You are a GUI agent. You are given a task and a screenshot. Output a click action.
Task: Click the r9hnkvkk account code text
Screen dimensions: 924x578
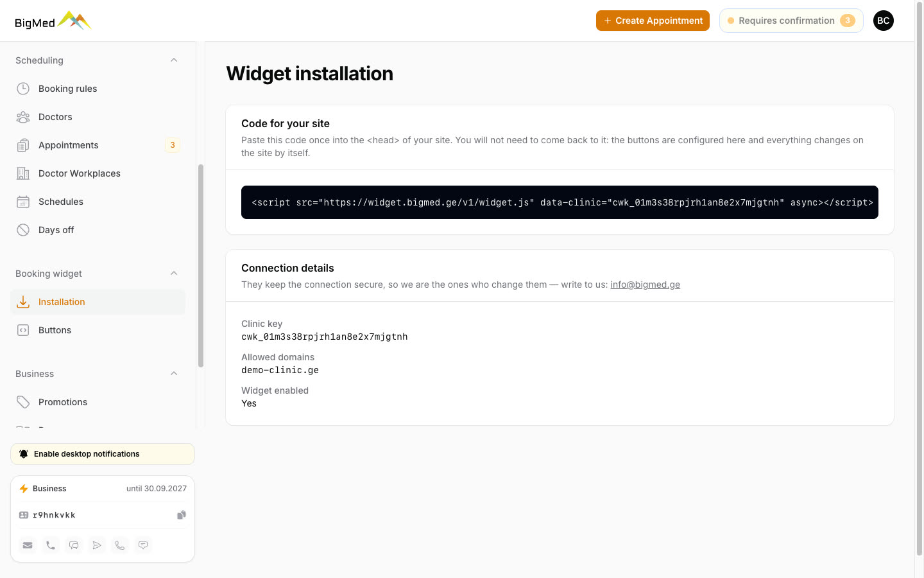click(54, 515)
